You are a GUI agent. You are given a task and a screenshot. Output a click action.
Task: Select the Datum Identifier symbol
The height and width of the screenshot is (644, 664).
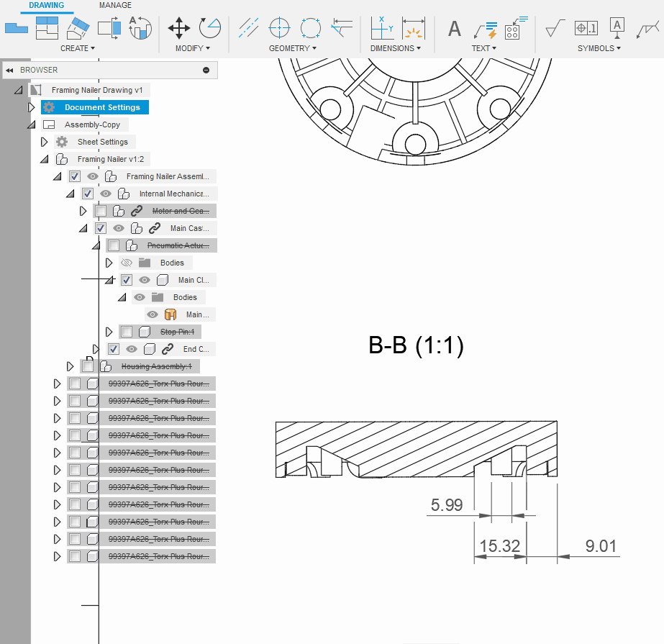617,28
